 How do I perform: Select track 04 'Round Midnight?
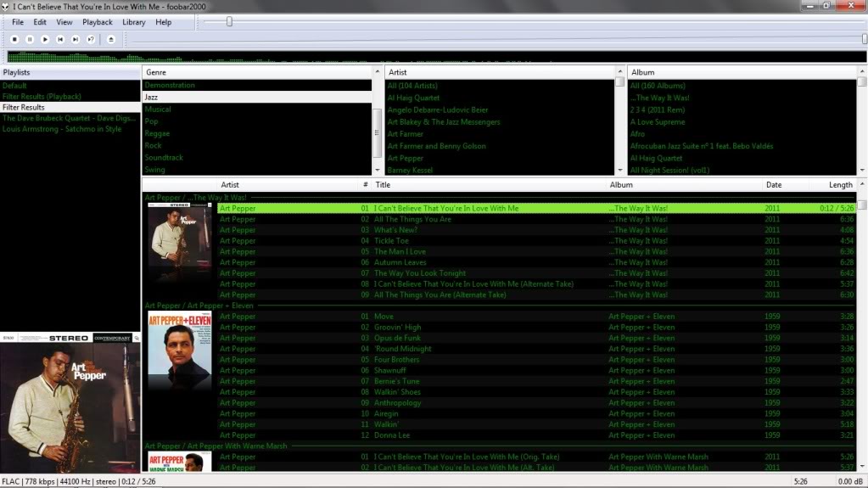click(x=537, y=349)
